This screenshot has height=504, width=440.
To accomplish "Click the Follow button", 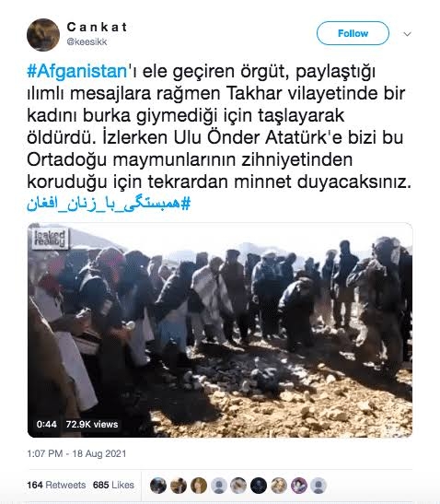I will pyautogui.click(x=353, y=33).
